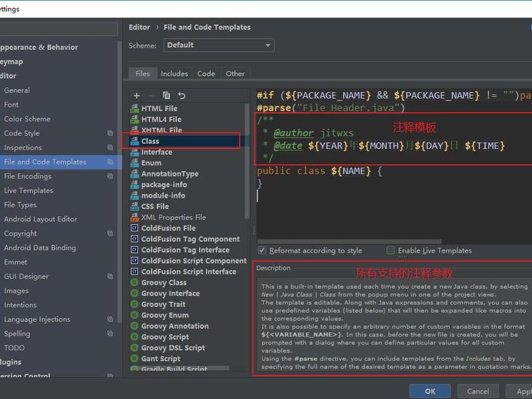Viewport: 532px width, 399px height.
Task: Select Language Injections settings
Action: (37, 319)
